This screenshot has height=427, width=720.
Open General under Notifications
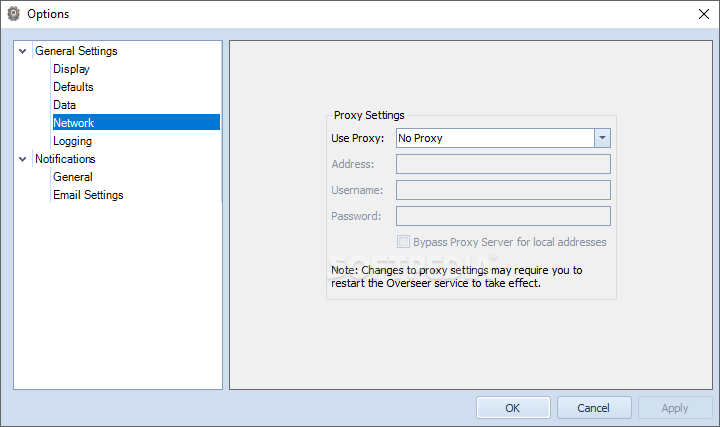(x=73, y=177)
